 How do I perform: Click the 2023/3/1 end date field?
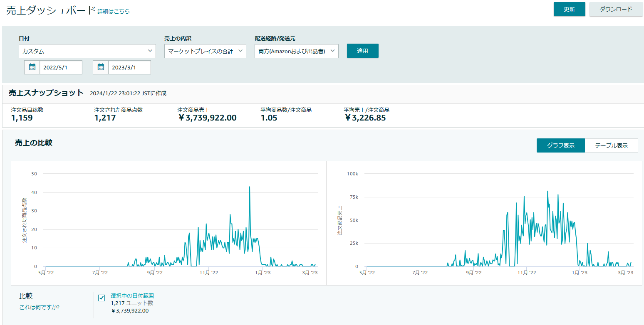pos(129,67)
